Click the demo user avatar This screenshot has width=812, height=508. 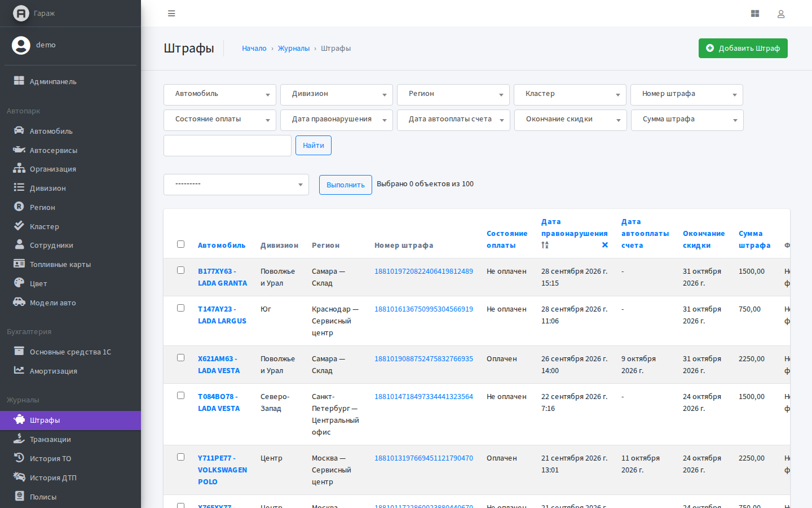pos(21,45)
